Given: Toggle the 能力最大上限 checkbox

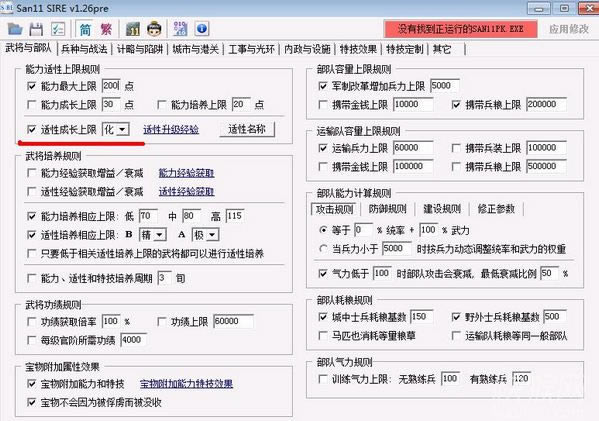Looking at the screenshot, I should coord(32,86).
